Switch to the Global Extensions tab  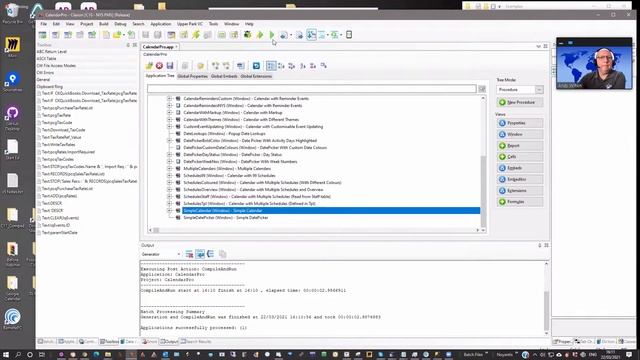(x=256, y=76)
